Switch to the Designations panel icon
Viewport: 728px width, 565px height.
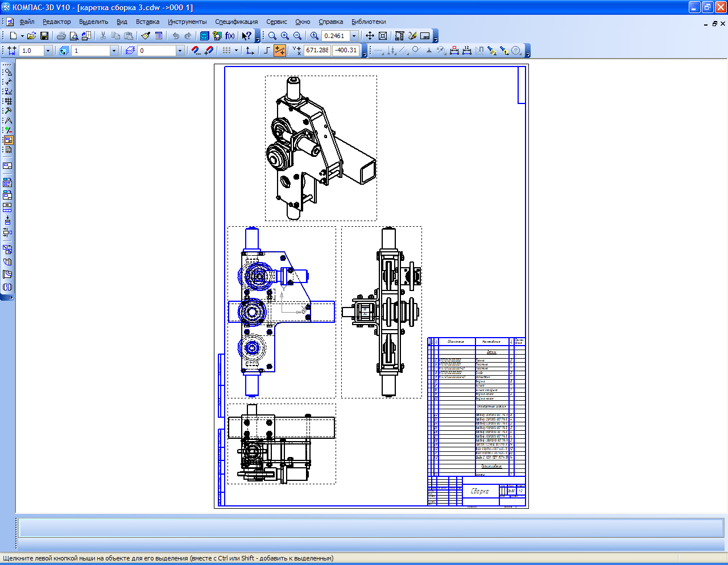click(8, 92)
